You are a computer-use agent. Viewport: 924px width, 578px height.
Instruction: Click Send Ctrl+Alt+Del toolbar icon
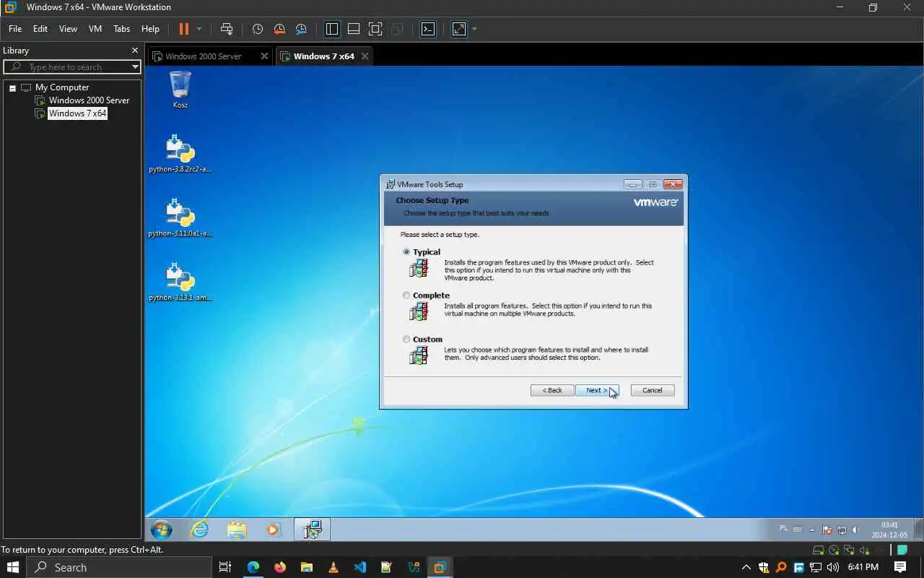click(227, 29)
